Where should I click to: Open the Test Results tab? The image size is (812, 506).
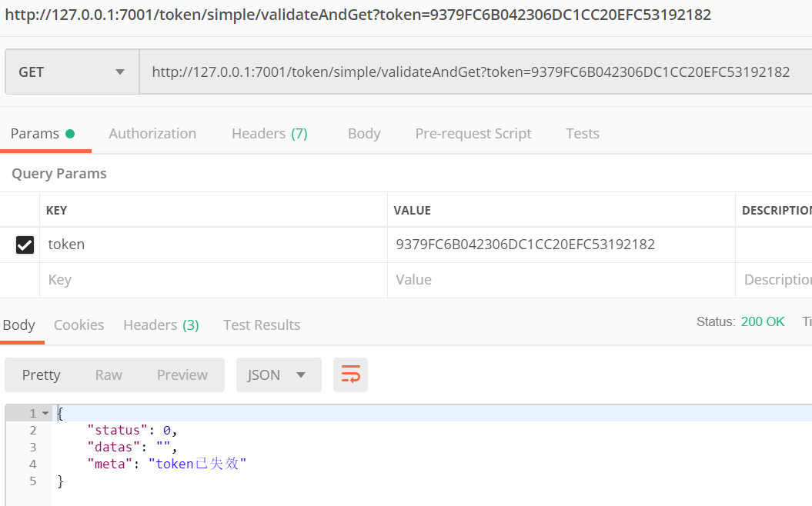(261, 325)
